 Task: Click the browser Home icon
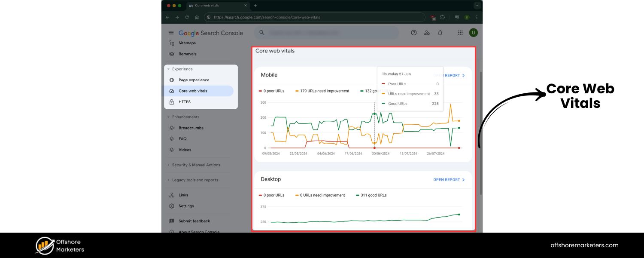click(x=197, y=17)
